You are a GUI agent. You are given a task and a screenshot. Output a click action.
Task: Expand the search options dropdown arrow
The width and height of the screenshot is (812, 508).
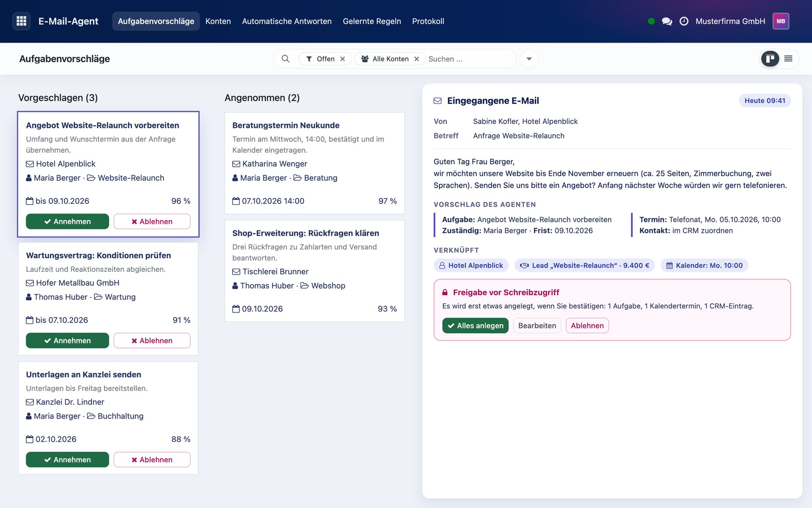tap(529, 59)
